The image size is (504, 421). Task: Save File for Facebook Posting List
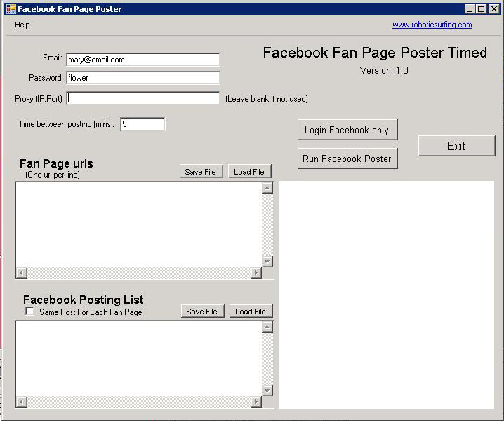pyautogui.click(x=202, y=311)
